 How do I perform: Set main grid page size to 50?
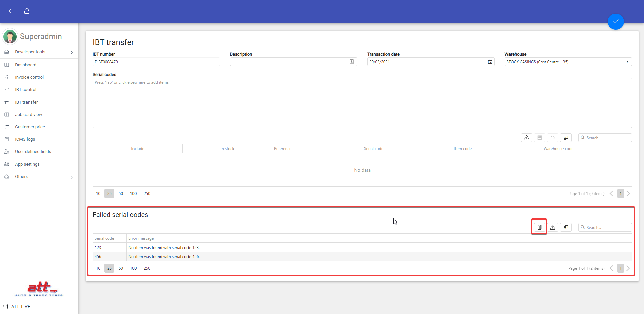point(121,194)
